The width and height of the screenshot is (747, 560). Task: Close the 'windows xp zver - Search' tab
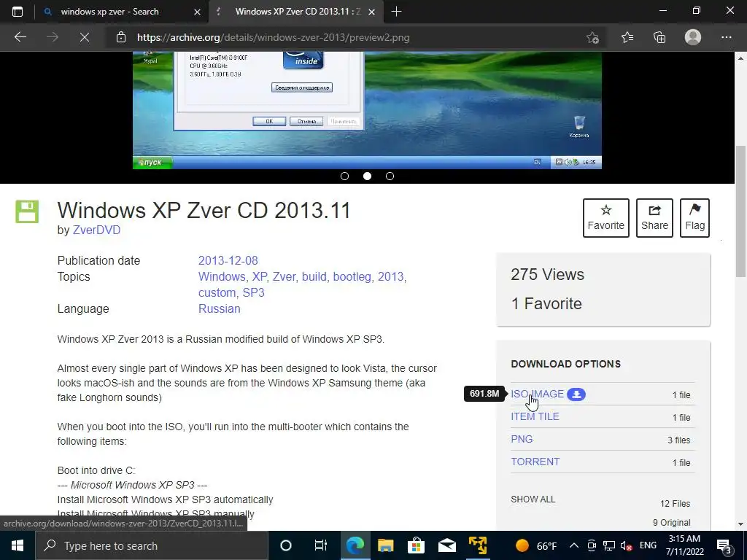pyautogui.click(x=197, y=12)
